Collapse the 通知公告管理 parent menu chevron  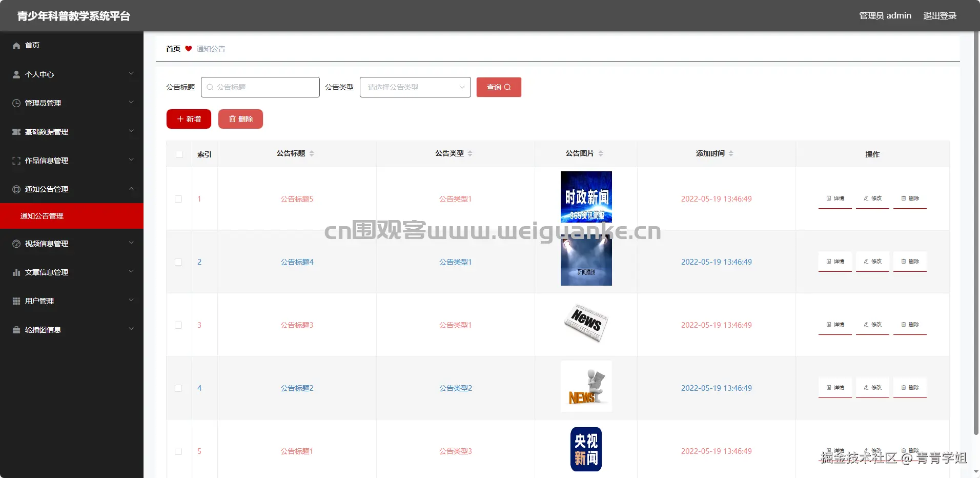pos(131,189)
